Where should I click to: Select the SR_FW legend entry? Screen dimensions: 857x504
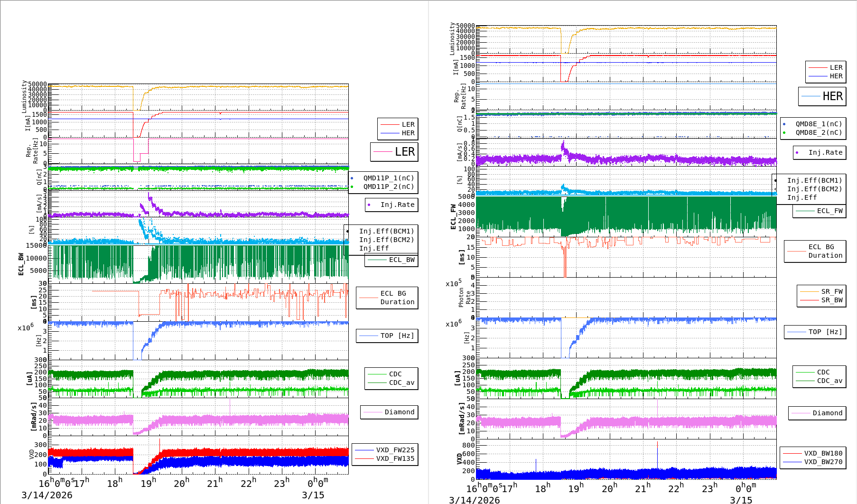pyautogui.click(x=831, y=291)
